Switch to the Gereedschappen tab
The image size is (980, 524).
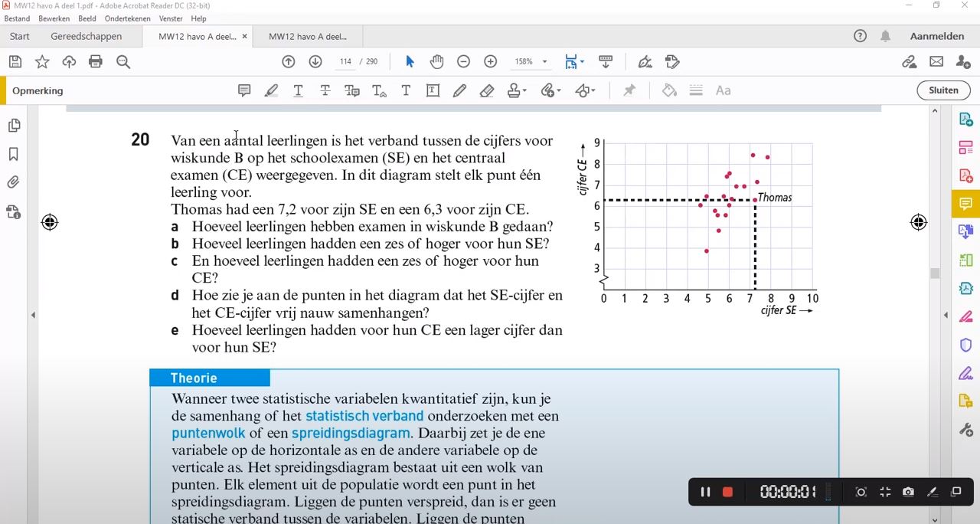[87, 36]
